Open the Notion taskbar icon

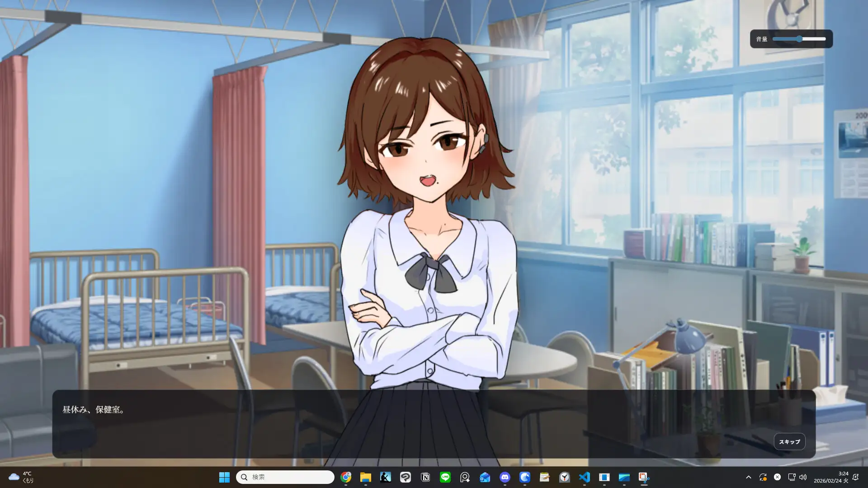point(425,477)
